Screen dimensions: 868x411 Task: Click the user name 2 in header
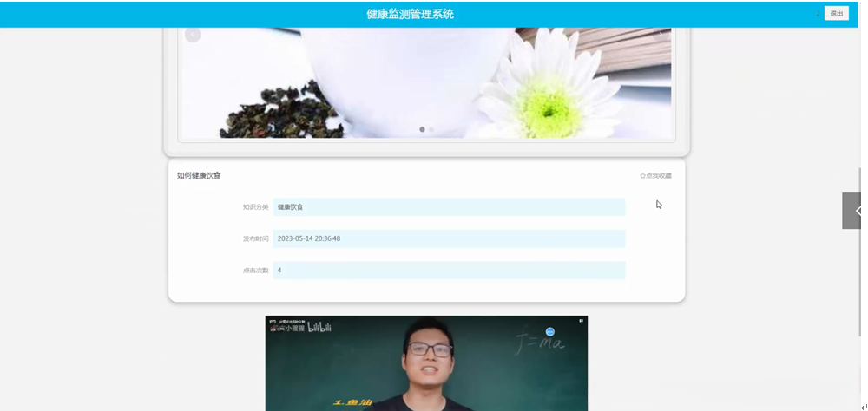tap(818, 13)
